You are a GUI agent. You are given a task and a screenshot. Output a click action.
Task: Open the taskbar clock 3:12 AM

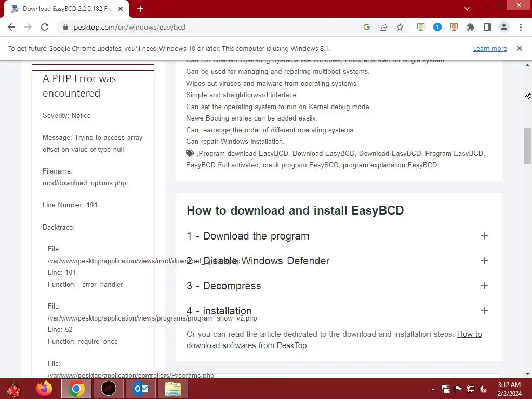point(509,389)
